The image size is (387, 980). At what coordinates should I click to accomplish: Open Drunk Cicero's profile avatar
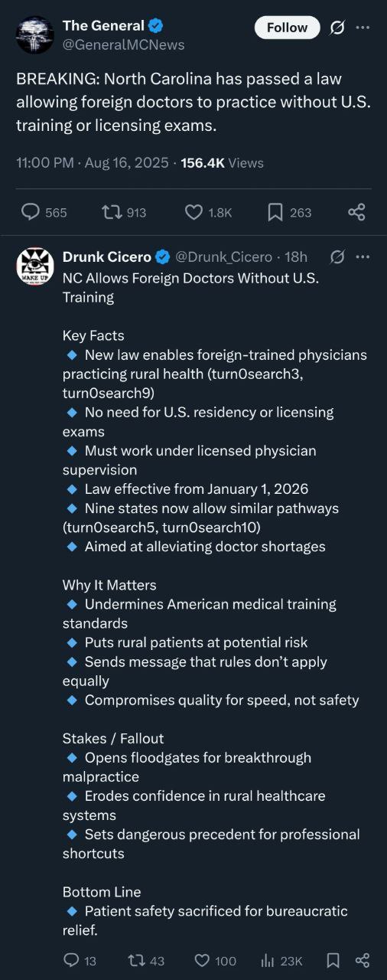click(35, 266)
